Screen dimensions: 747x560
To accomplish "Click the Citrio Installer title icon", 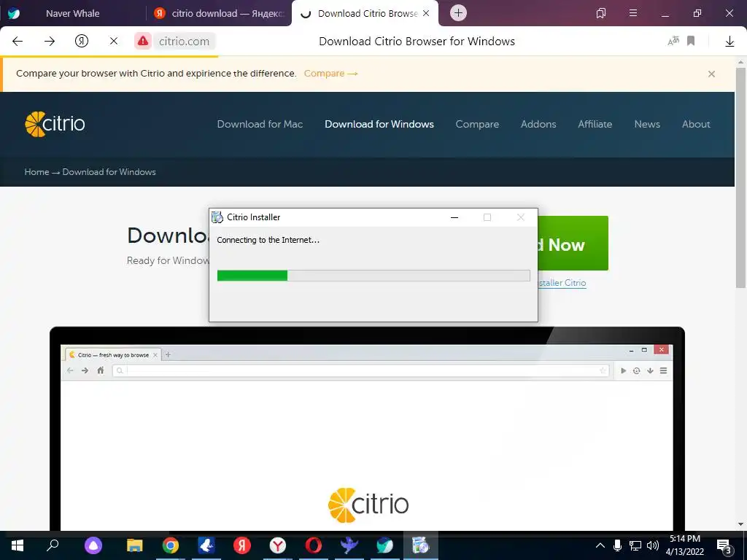I will point(217,217).
